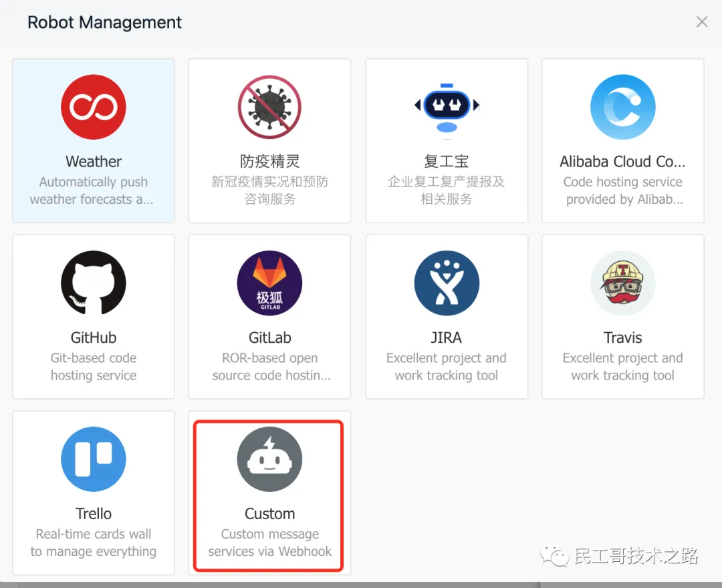
Task: Click the GitHub Octocat icon
Action: 94,283
